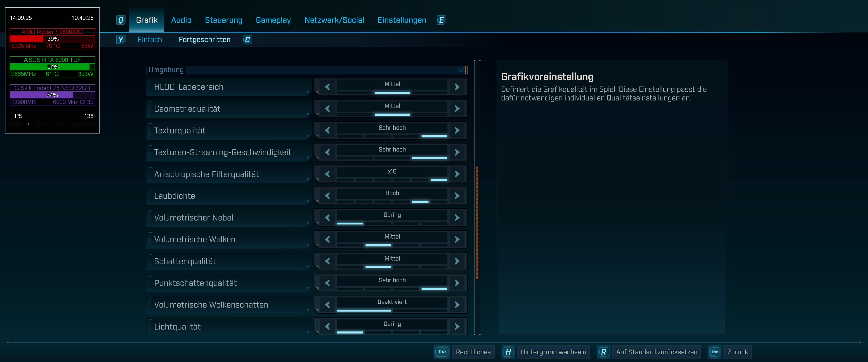
Task: Switch Volumetrische Wolkenschatten using left arrow
Action: tap(327, 305)
